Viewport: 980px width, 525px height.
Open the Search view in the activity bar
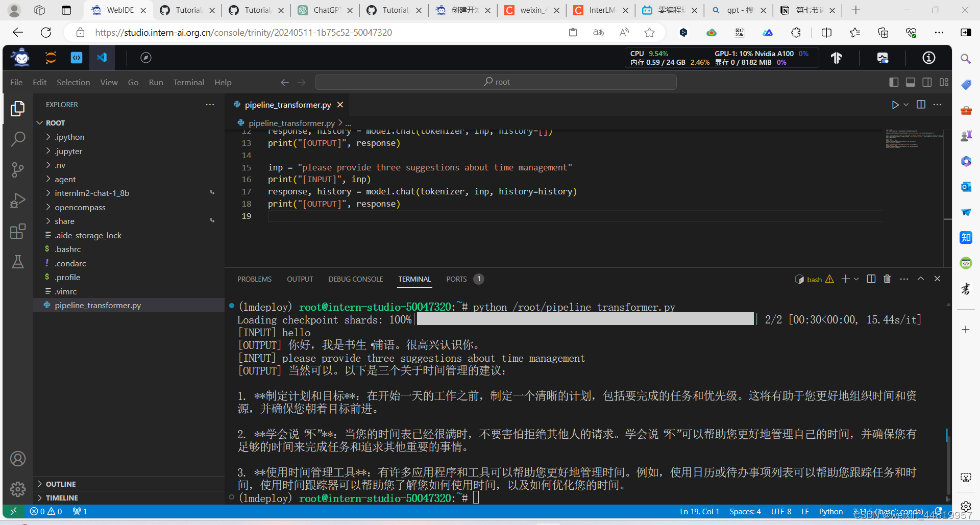18,139
